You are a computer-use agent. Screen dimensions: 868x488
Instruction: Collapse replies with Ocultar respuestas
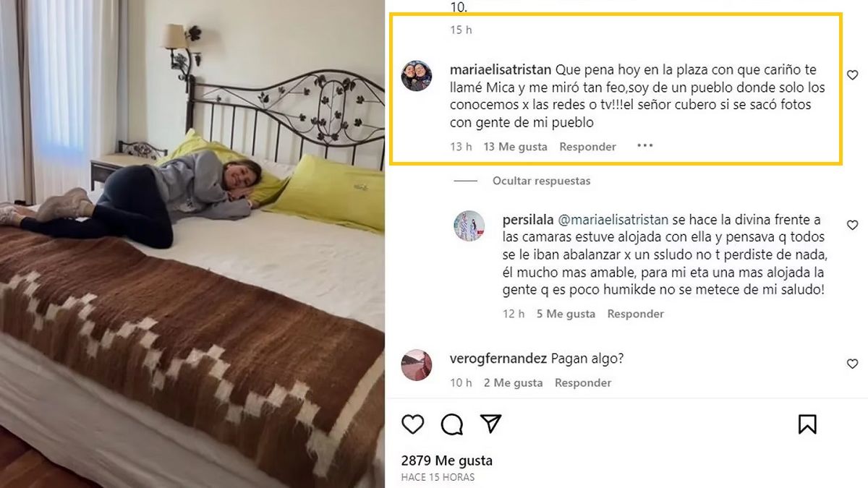(542, 181)
